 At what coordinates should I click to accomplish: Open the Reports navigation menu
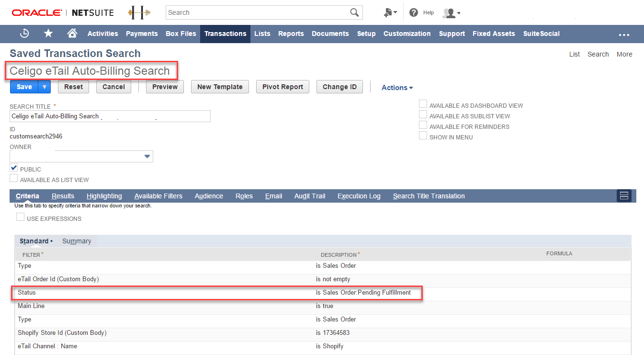[x=291, y=34]
